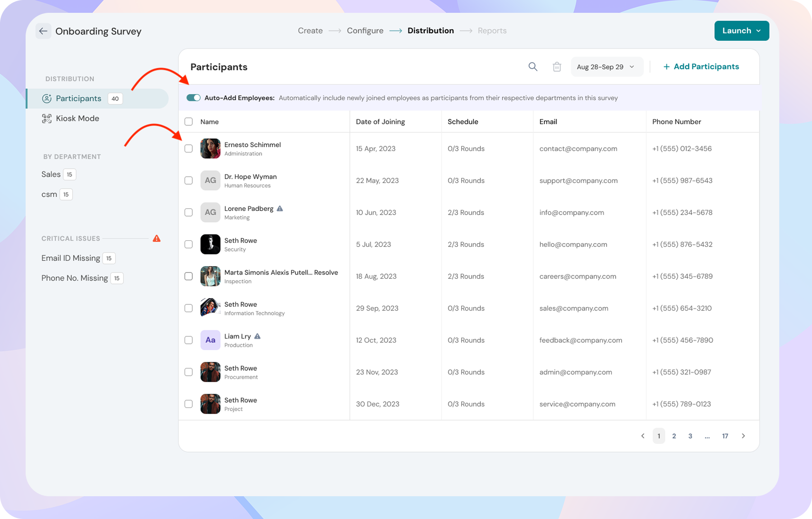Click the Critical Issues red warning icon
812x519 pixels.
(x=157, y=238)
